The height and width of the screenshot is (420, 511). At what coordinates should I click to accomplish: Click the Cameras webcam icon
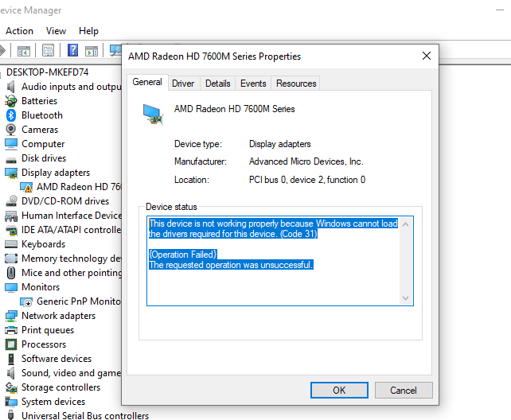(x=11, y=130)
